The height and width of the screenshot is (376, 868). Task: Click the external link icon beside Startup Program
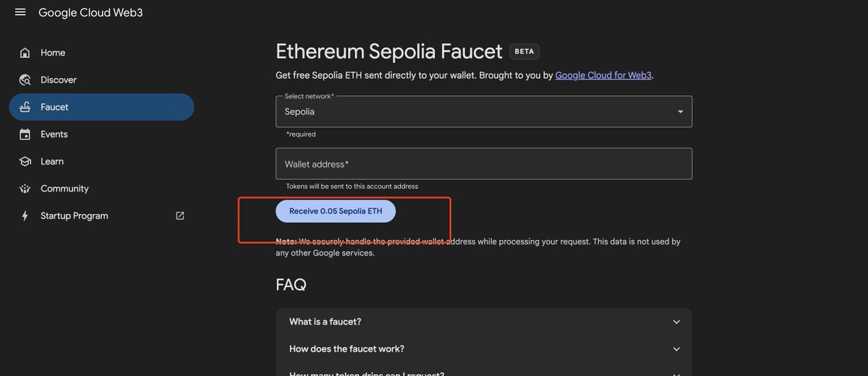pyautogui.click(x=180, y=215)
